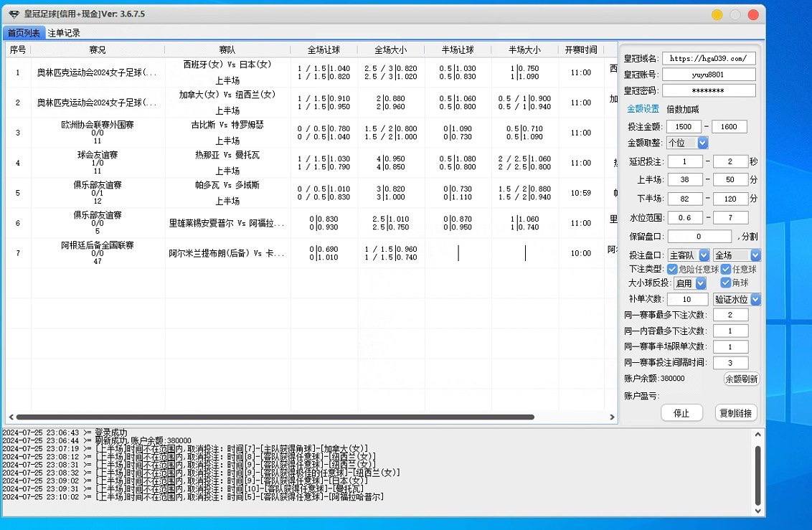Select the 金额设置 settings tab
812x530 pixels.
(643, 110)
